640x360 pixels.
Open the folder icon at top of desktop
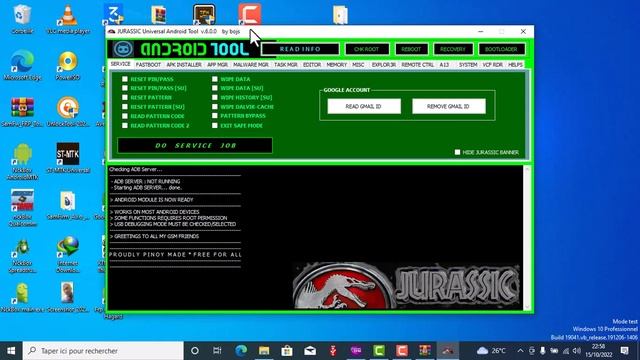[340, 15]
